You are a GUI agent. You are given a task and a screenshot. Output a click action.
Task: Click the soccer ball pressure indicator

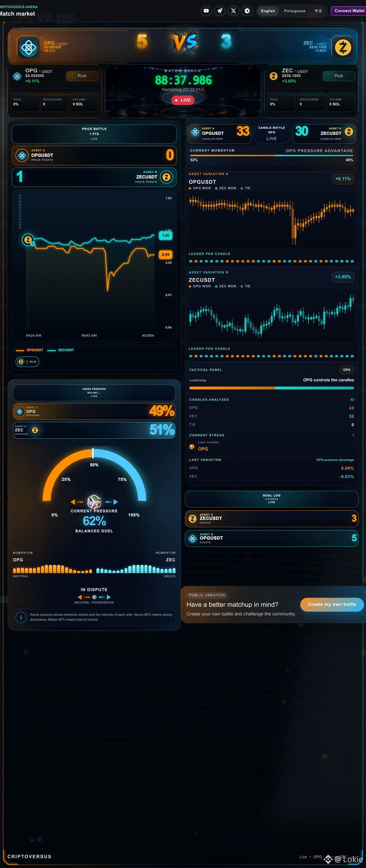pos(94,502)
